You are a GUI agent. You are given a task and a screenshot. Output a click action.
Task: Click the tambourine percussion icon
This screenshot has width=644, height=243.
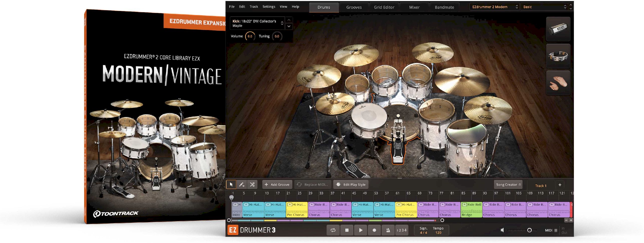coord(558,56)
